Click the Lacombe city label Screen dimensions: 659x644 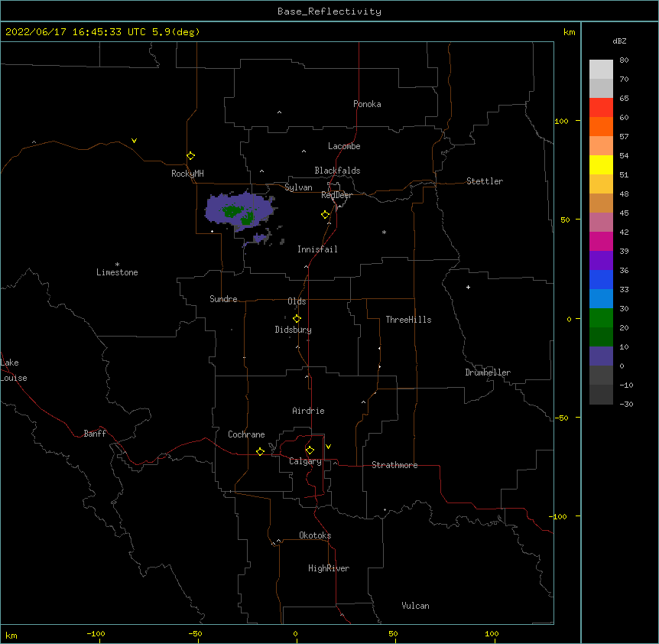tap(344, 146)
